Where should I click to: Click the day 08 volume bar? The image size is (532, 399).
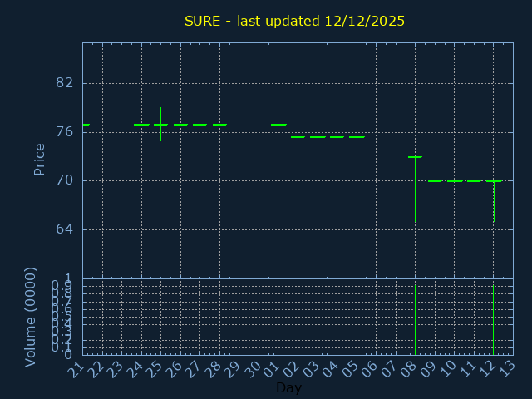[415, 320]
